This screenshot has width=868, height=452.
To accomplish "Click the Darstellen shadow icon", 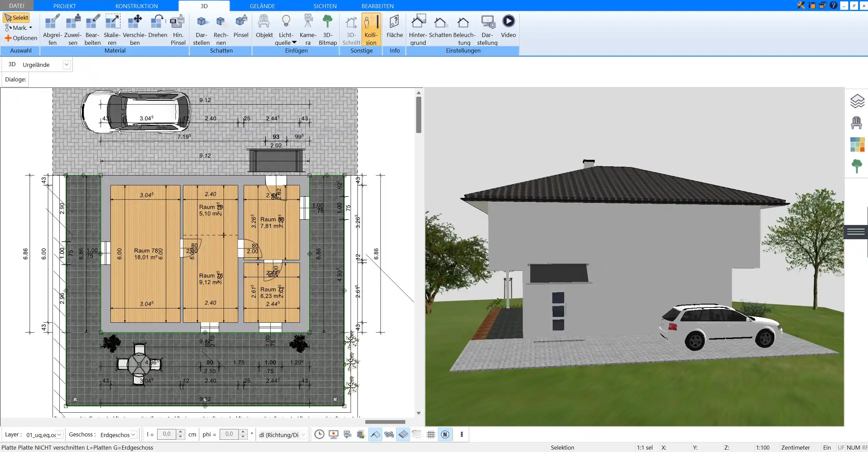I will point(201,30).
